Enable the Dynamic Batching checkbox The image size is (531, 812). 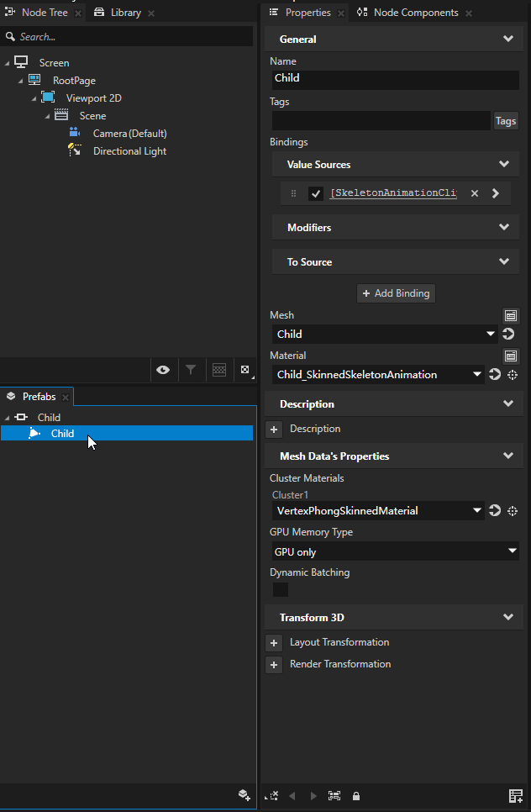click(x=281, y=589)
